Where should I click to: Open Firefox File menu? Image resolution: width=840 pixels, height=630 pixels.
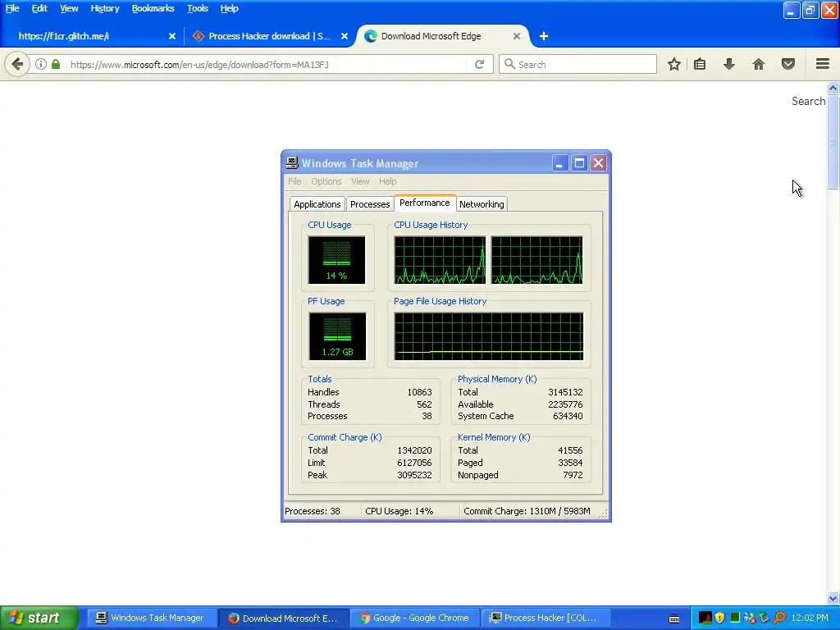point(12,8)
